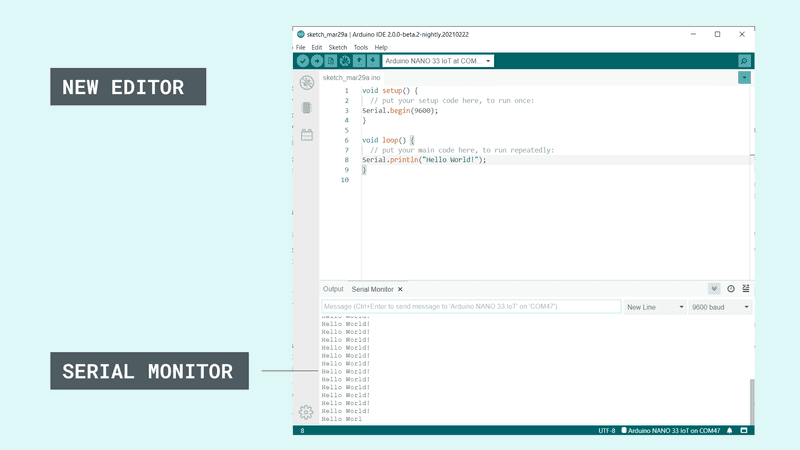Open the Help menu
Image resolution: width=800 pixels, height=450 pixels.
tap(381, 47)
